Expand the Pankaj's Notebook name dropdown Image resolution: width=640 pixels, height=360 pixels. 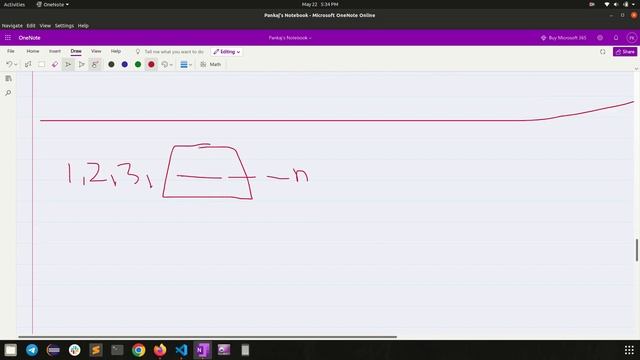point(290,38)
